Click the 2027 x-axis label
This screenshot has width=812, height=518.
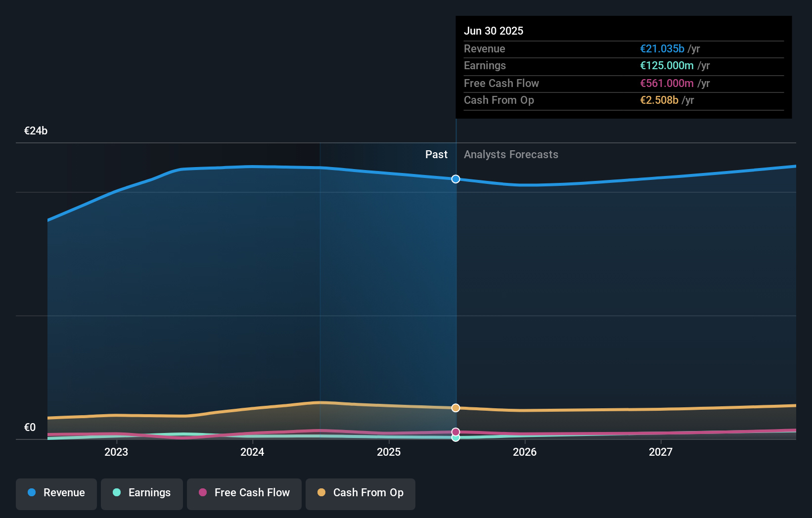661,452
